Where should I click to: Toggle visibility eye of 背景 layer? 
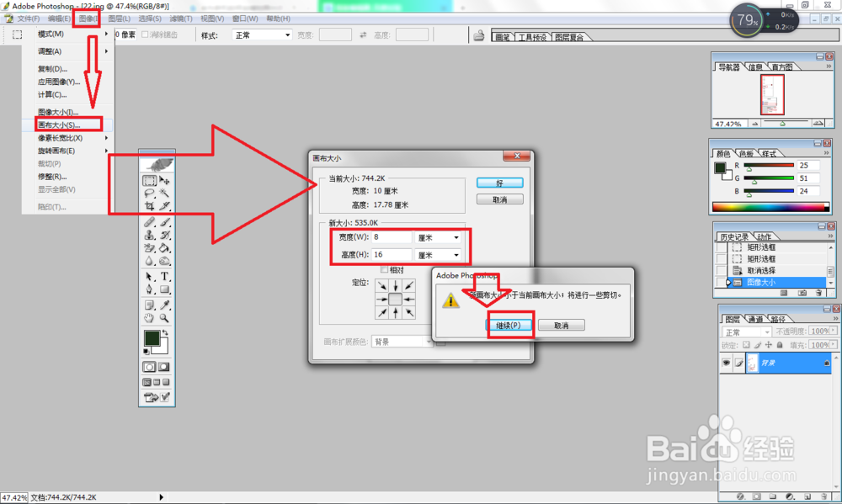[x=726, y=363]
